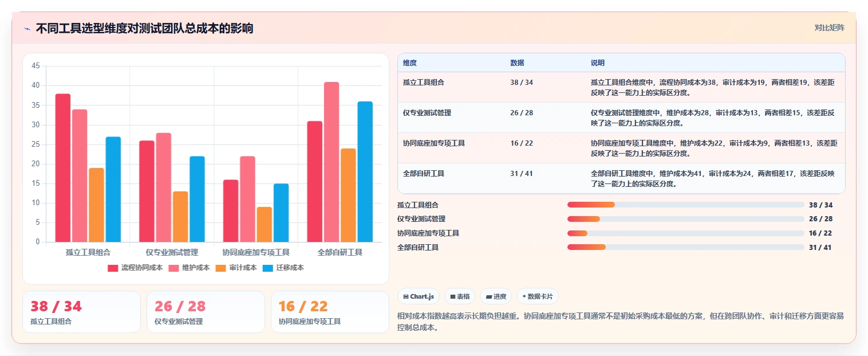Click the 数据 column header
Image resolution: width=868 pixels, height=356 pixels.
(x=517, y=63)
